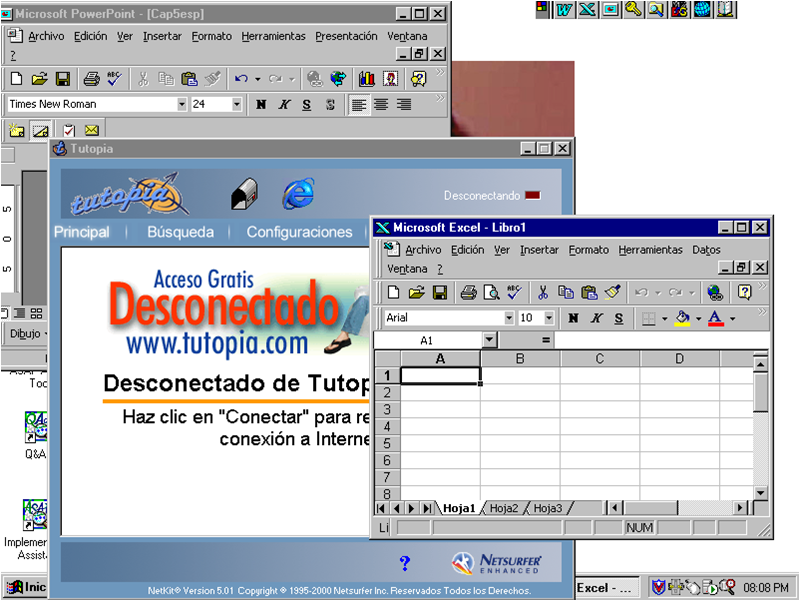Open the Herramientas menu in PowerPoint
Viewport: 800px width, 601px height.
pyautogui.click(x=273, y=36)
